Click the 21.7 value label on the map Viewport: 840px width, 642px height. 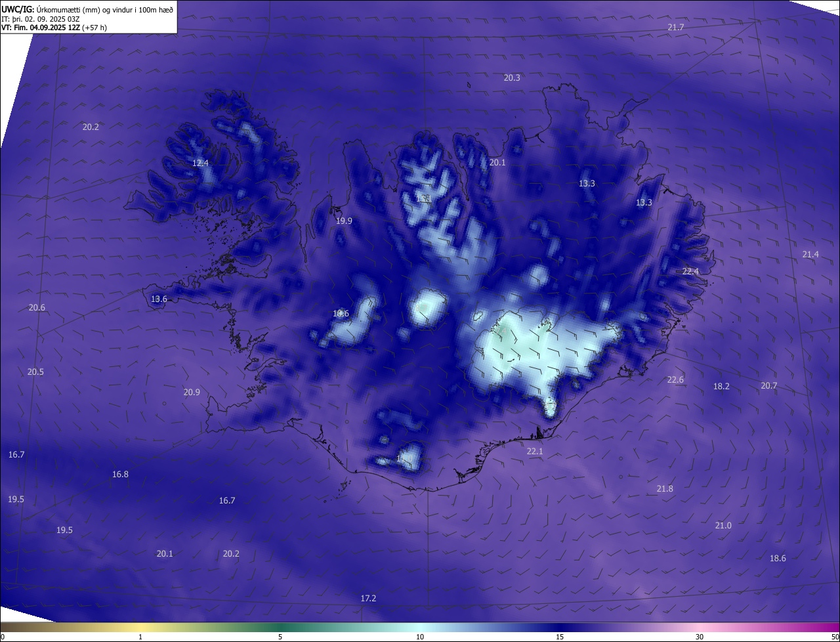[x=676, y=27]
